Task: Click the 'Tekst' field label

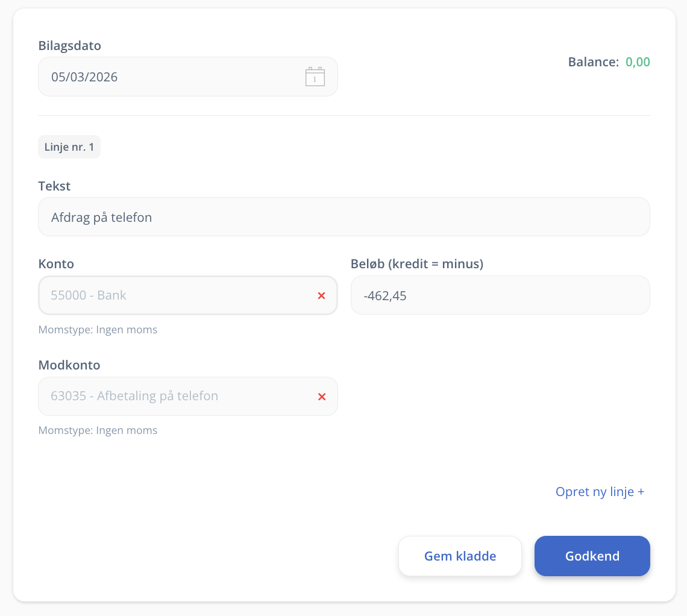Action: tap(54, 186)
